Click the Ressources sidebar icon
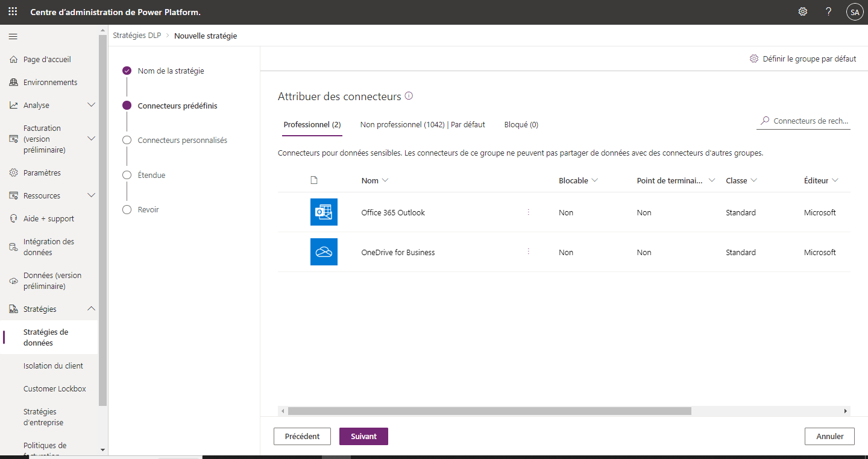Screen dimensions: 868x459 click(13, 196)
